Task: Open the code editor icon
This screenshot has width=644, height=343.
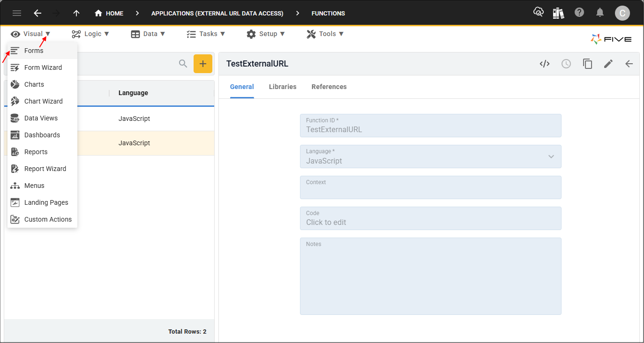Action: coord(544,64)
